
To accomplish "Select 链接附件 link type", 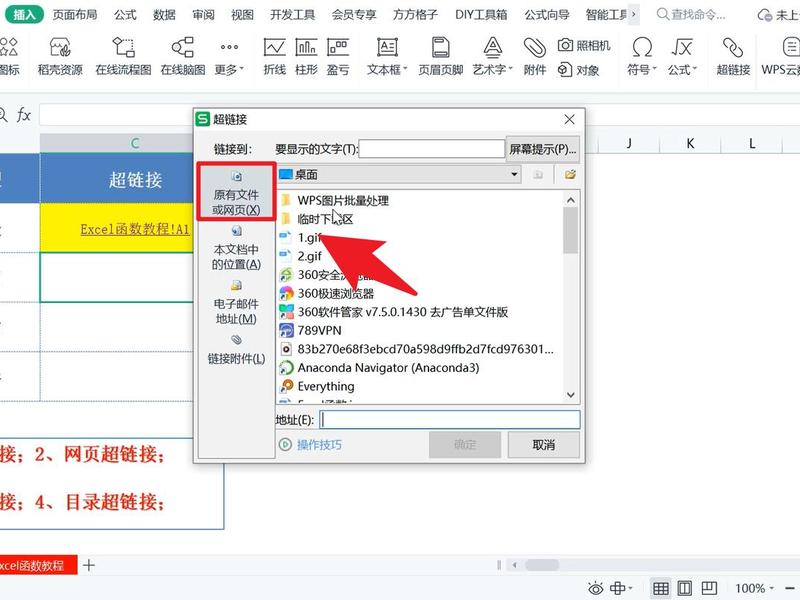I will [236, 350].
